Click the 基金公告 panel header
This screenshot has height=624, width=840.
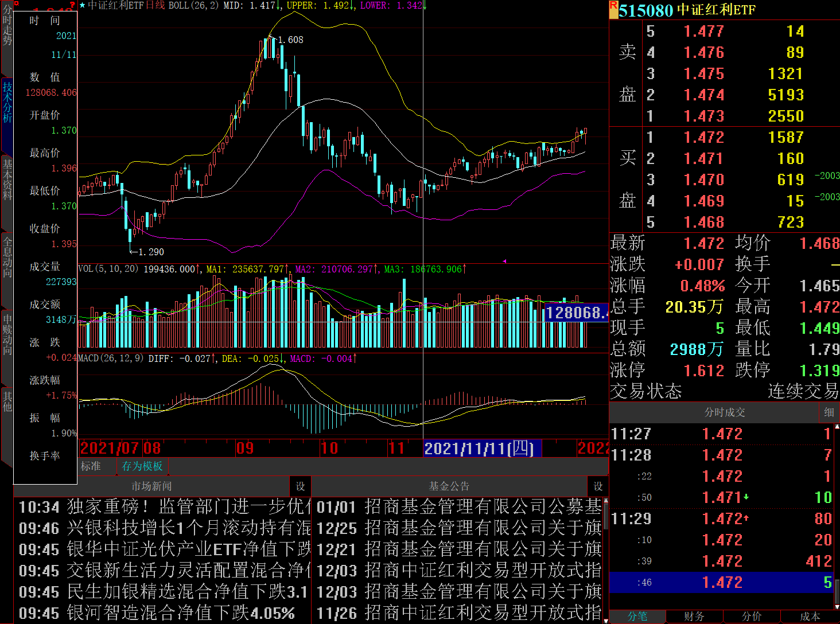449,486
